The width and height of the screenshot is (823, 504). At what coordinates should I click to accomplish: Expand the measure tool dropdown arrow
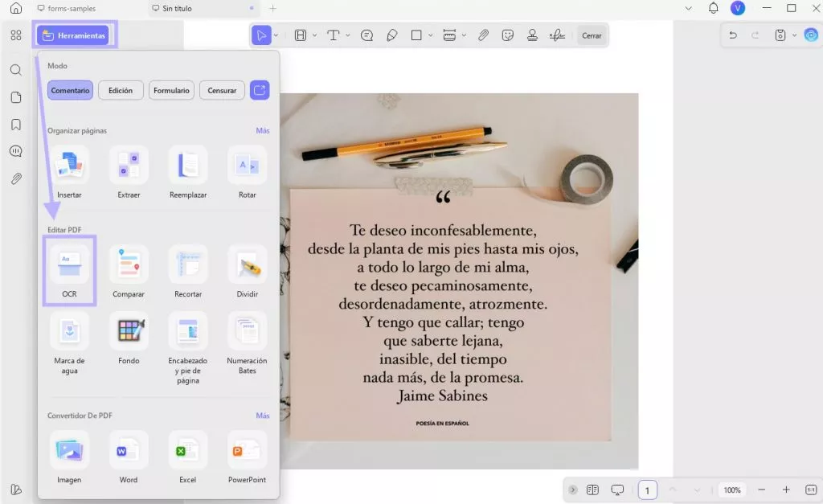(464, 35)
